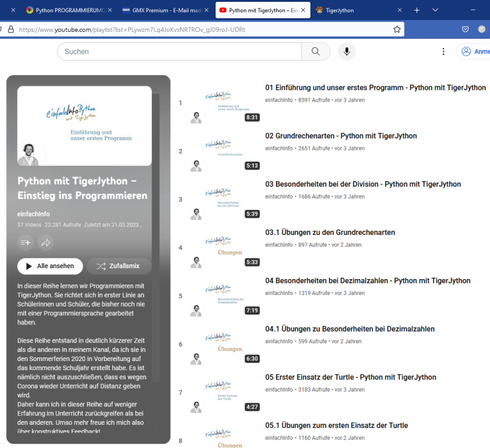
Task: Save playlist with the add-to-library icon
Action: click(x=25, y=242)
